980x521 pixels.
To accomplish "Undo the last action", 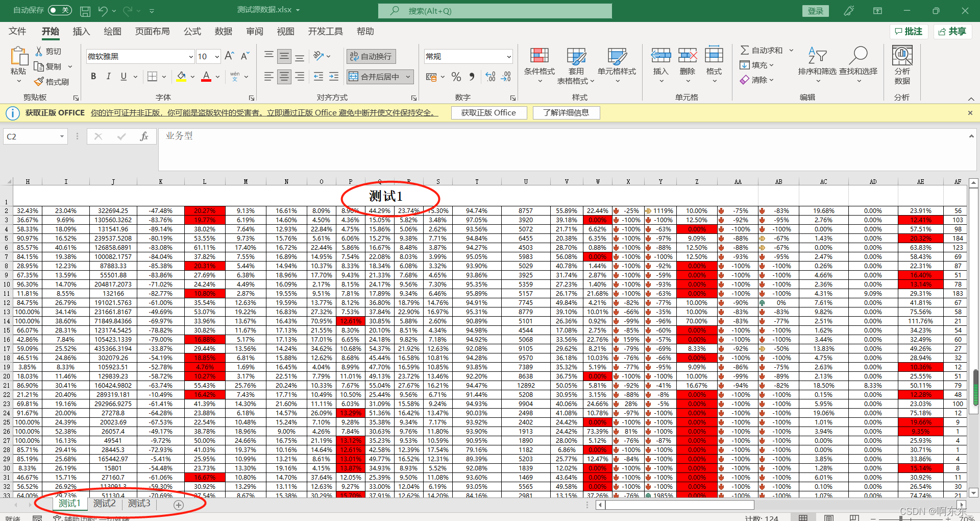I will [103, 11].
